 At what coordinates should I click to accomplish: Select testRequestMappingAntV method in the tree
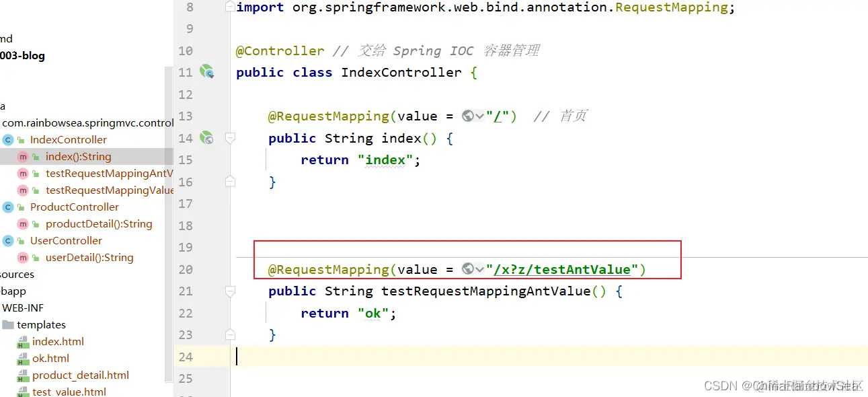110,173
